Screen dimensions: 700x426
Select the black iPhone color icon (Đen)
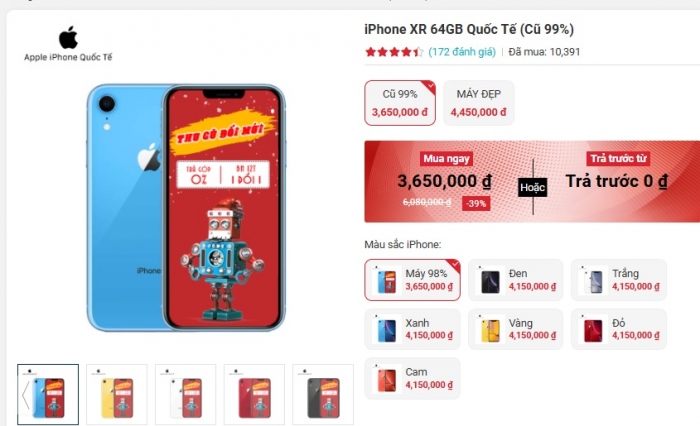(x=490, y=280)
